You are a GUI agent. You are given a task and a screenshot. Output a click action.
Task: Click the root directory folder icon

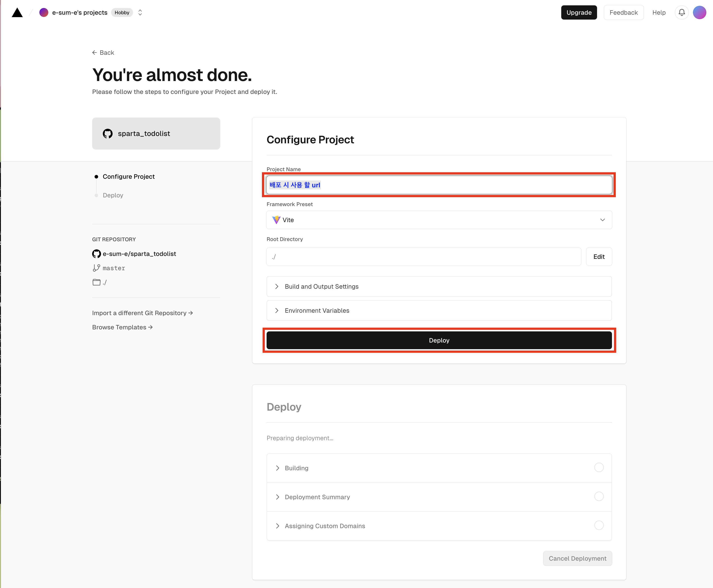click(x=97, y=282)
